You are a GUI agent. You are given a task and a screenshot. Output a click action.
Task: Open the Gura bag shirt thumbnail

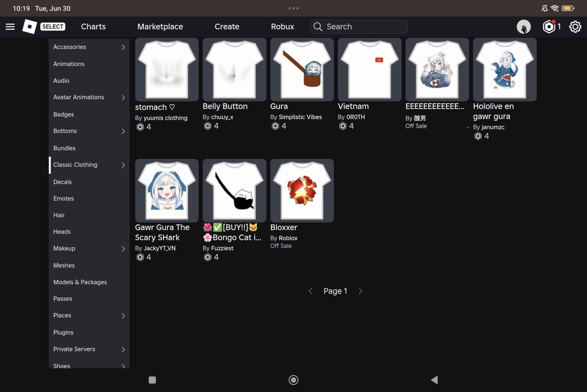click(x=302, y=69)
